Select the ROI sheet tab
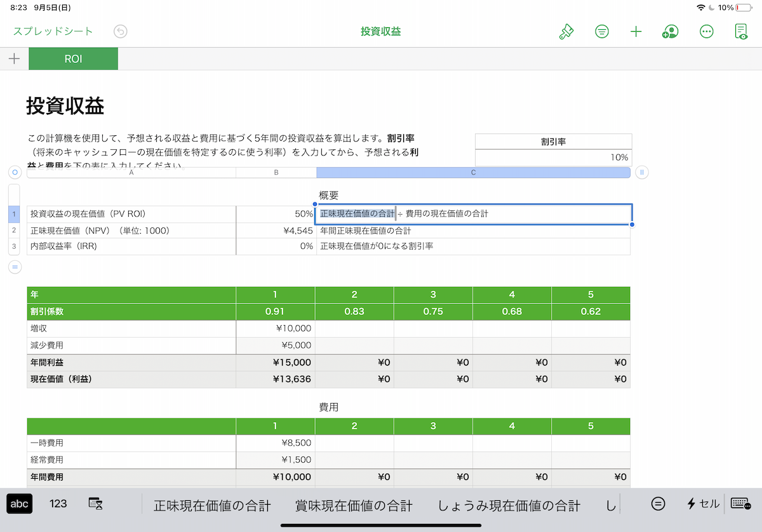The width and height of the screenshot is (762, 532). point(73,59)
